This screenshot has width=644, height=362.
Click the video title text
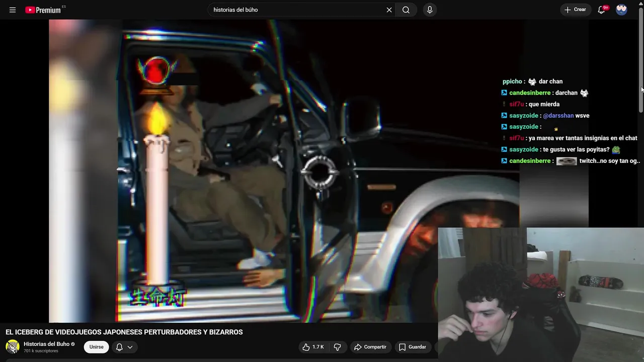click(x=124, y=332)
